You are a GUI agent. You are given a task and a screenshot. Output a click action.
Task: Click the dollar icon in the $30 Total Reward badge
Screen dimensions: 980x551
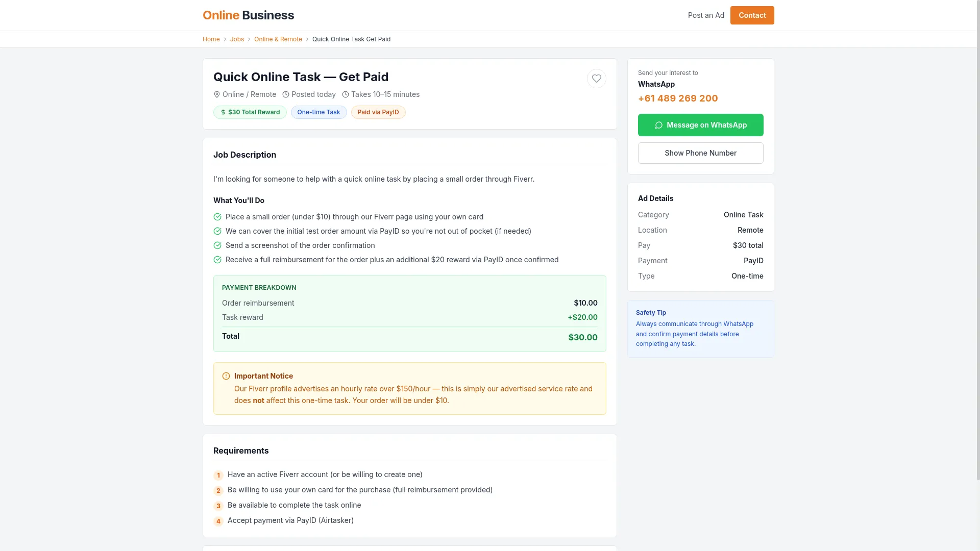(x=223, y=112)
